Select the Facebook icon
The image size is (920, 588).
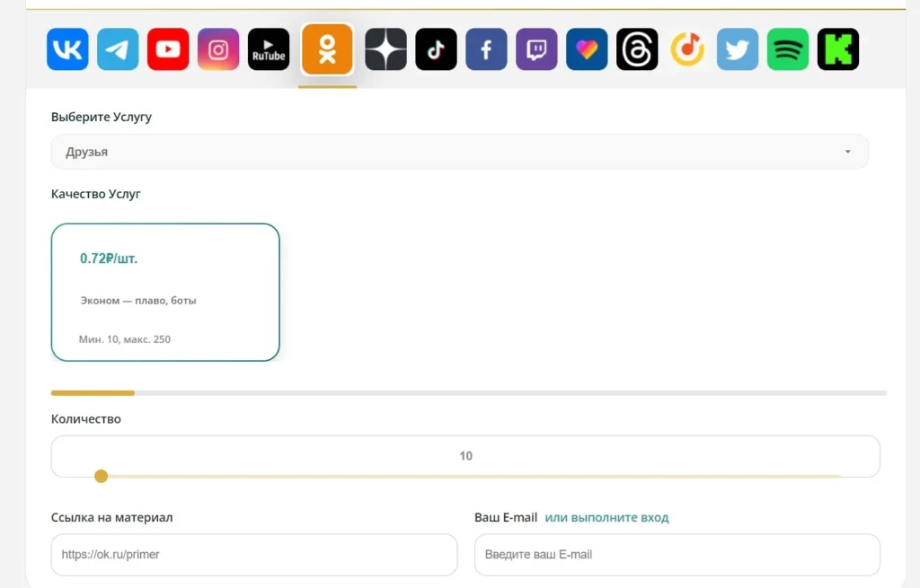pyautogui.click(x=486, y=49)
